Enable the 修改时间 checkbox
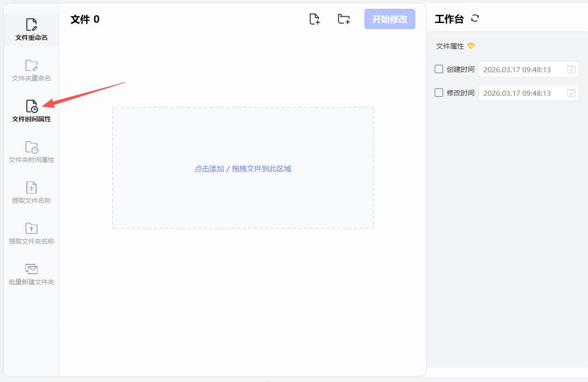 pyautogui.click(x=439, y=93)
